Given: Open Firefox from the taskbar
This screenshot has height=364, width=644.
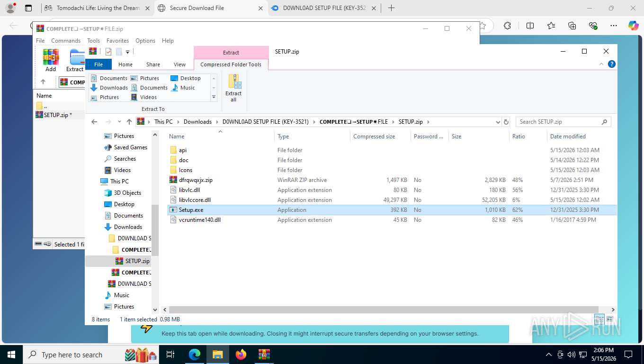Looking at the screenshot, I should tap(241, 355).
